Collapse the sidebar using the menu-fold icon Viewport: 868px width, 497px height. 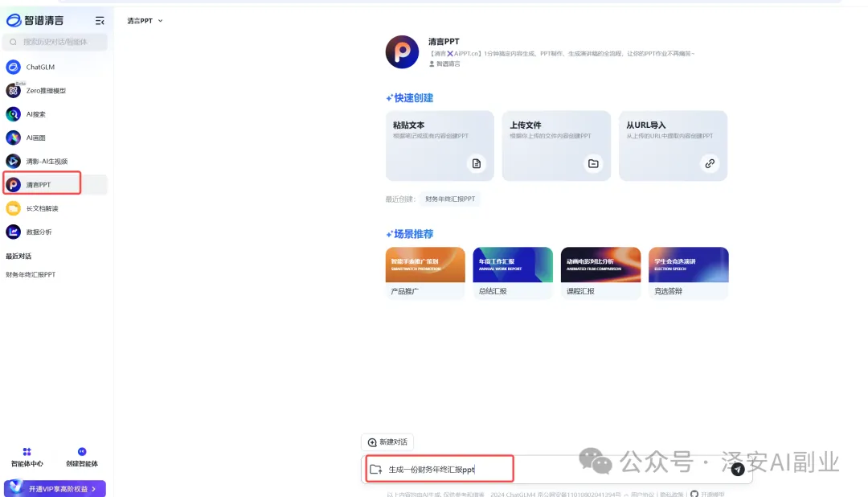click(100, 21)
